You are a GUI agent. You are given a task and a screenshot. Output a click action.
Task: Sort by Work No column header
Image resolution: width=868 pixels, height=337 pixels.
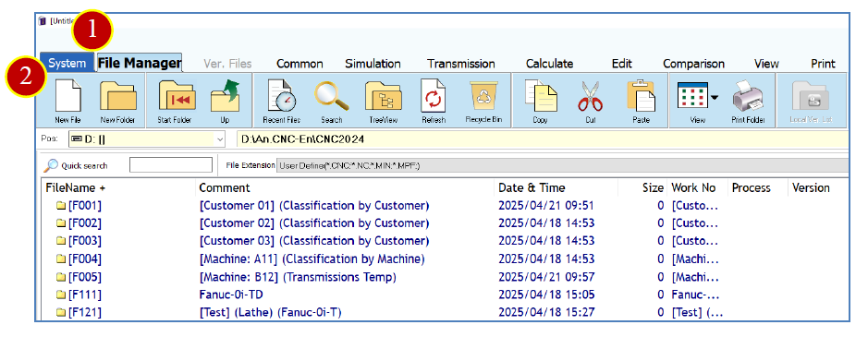[698, 187]
